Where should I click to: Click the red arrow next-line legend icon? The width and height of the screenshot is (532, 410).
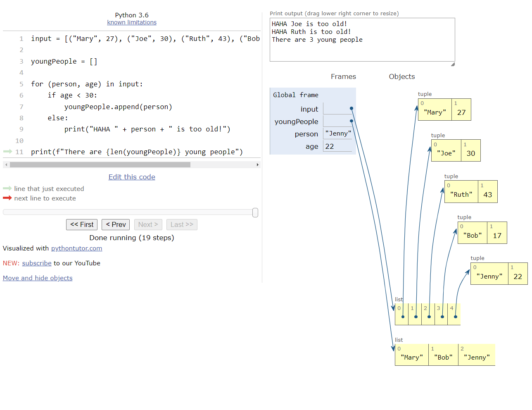(7, 198)
